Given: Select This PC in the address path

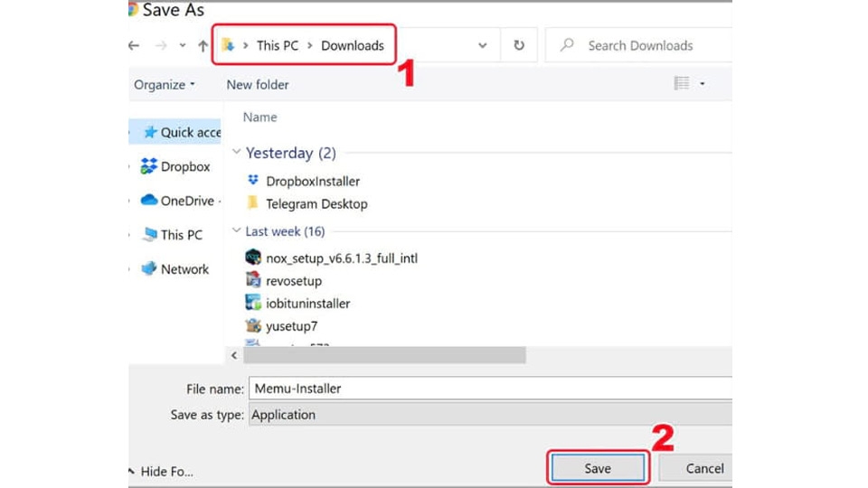Looking at the screenshot, I should click(278, 45).
